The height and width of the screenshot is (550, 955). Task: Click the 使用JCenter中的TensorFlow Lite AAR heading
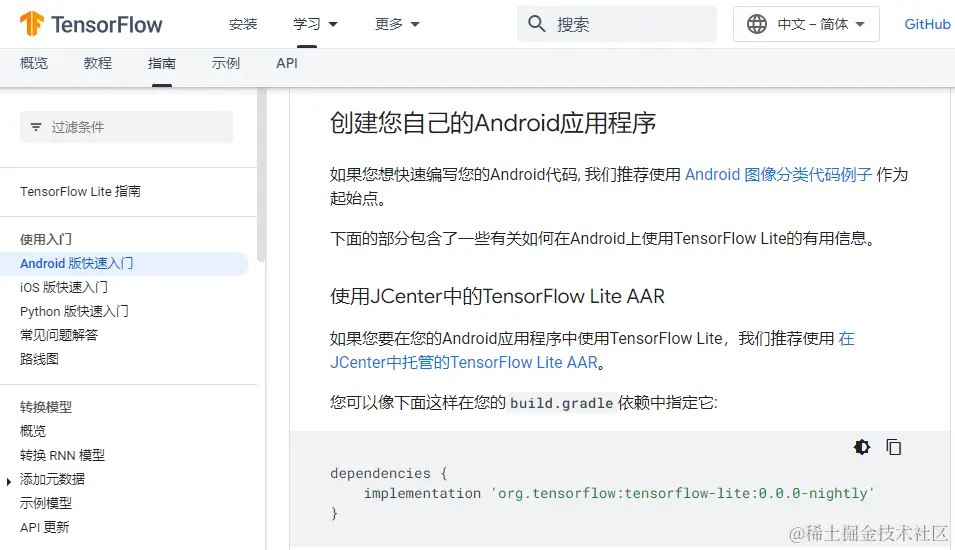497,296
